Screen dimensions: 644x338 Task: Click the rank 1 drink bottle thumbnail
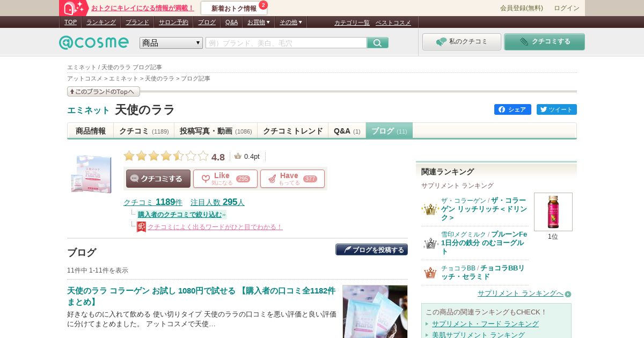tap(553, 212)
